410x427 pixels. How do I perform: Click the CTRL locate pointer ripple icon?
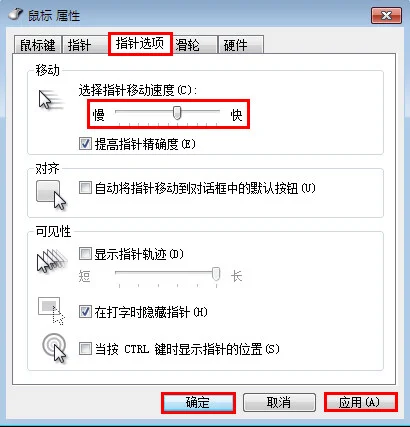[x=54, y=349]
